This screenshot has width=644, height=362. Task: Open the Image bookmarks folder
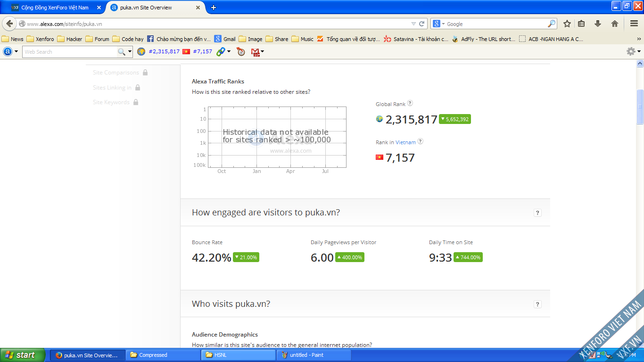coord(250,39)
